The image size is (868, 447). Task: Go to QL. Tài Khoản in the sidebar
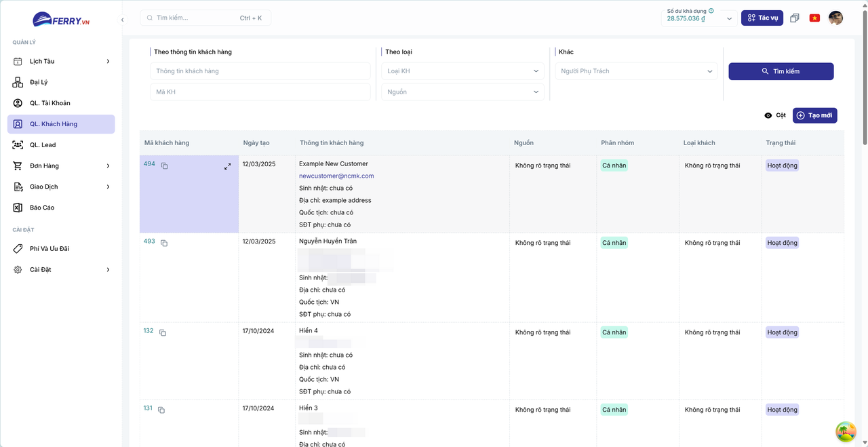[61, 103]
